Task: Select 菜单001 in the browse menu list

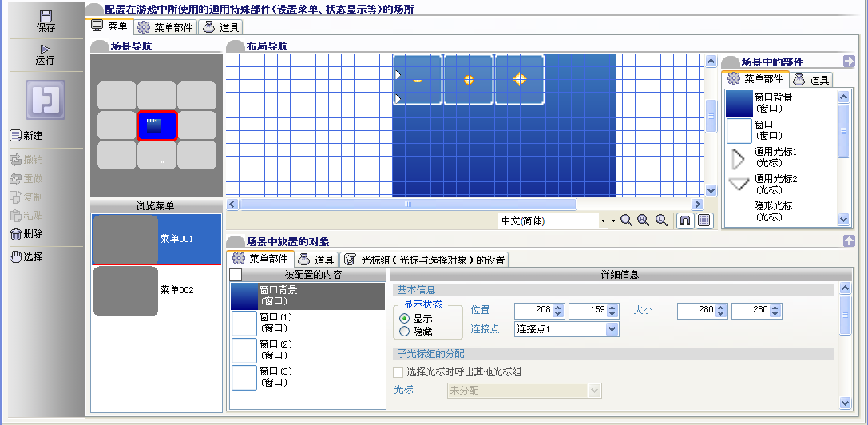Action: pos(157,240)
